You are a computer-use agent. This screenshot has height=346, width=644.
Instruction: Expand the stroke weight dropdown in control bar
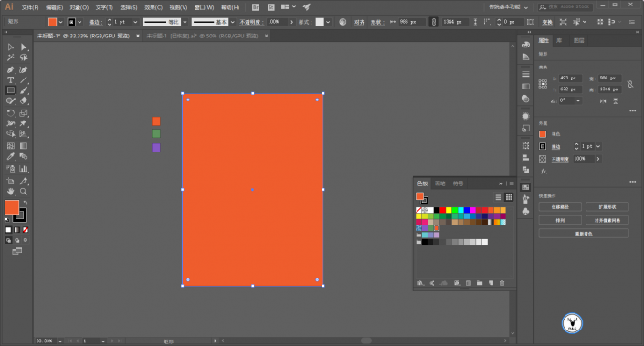pos(135,22)
